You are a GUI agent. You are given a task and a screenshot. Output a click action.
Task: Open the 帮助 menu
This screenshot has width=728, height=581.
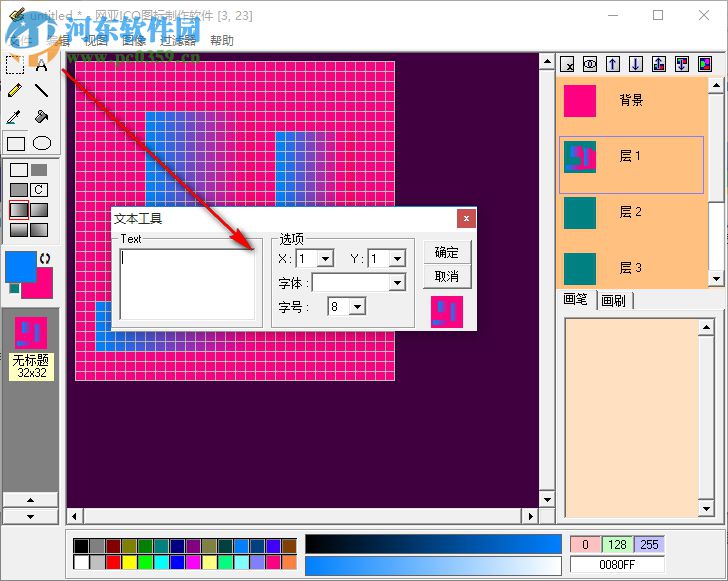(x=222, y=40)
